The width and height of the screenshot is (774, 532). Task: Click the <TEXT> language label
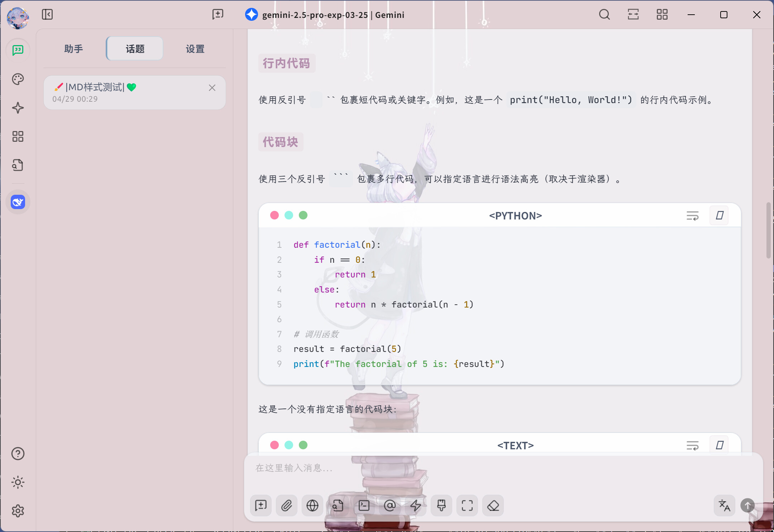tap(516, 446)
